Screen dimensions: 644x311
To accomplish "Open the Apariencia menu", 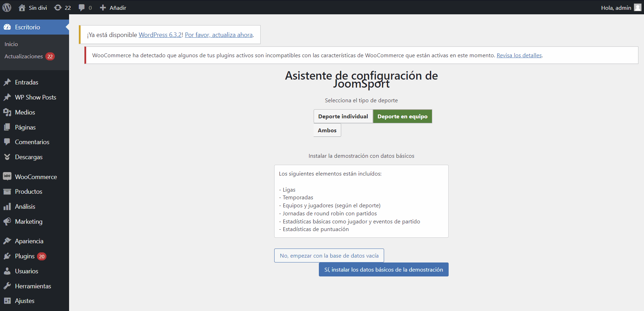I will (29, 241).
